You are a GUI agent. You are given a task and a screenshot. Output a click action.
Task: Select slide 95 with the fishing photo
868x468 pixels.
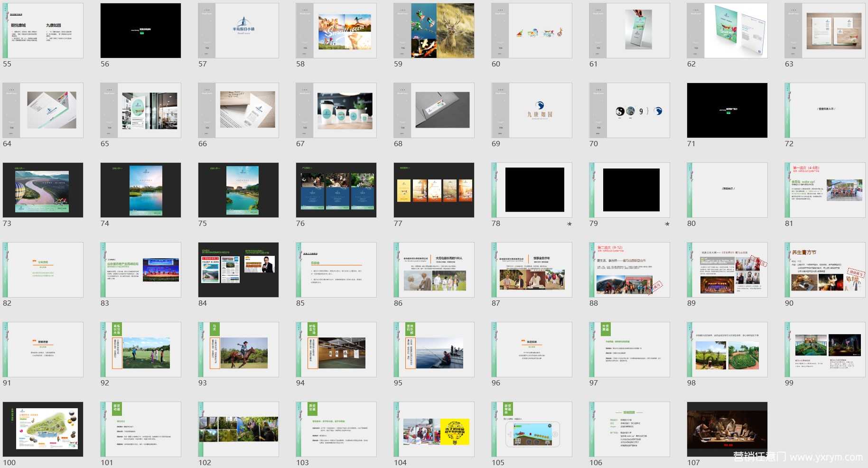tap(434, 350)
